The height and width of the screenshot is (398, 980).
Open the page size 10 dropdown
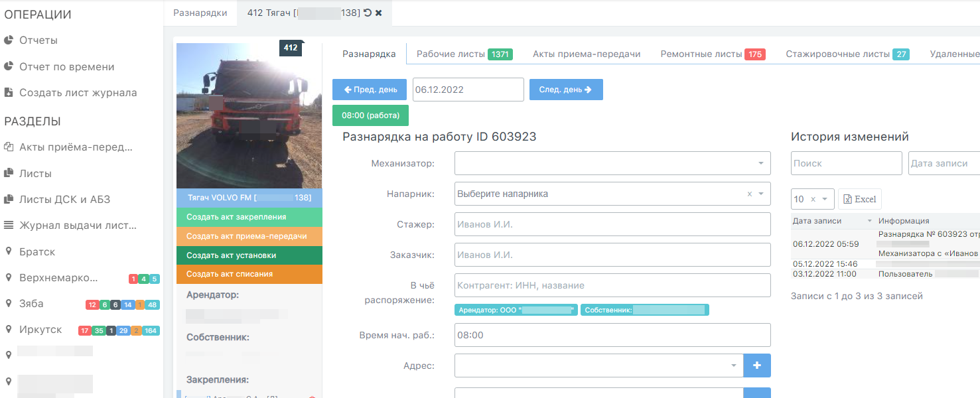[812, 199]
